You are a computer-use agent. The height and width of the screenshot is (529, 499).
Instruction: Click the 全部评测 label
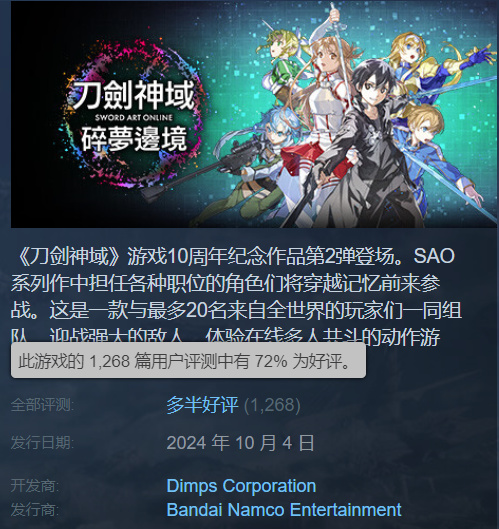tap(42, 405)
